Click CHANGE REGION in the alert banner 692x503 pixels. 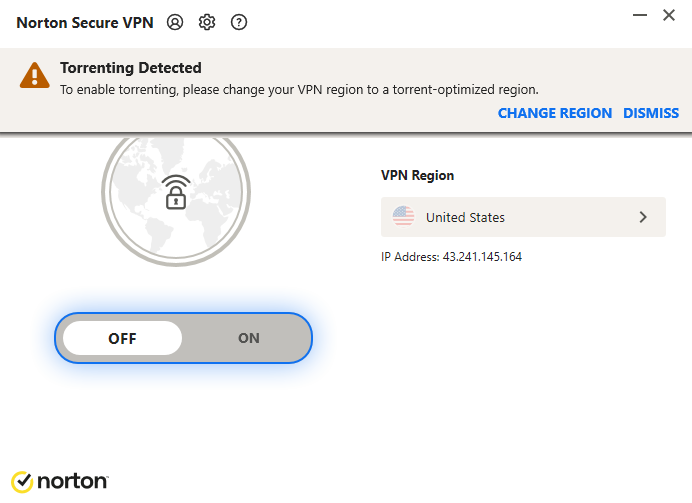pyautogui.click(x=554, y=113)
